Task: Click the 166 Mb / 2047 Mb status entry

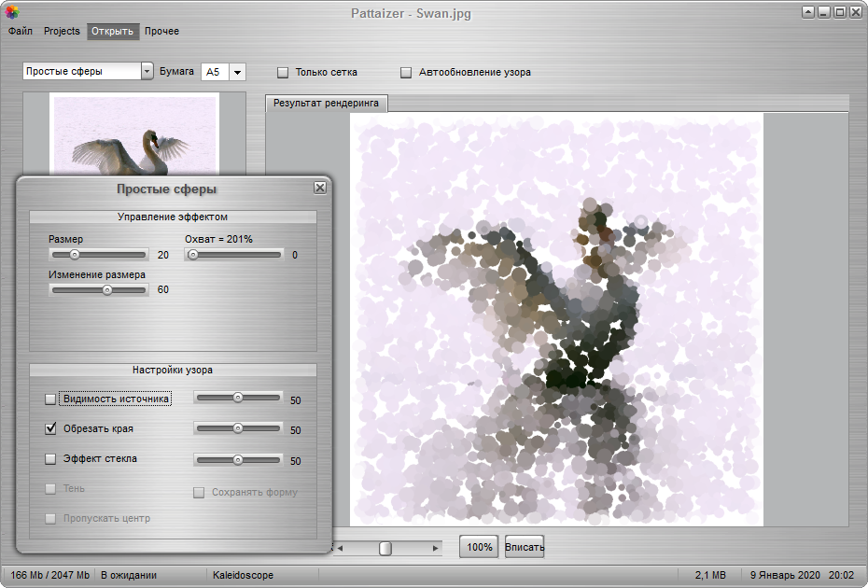Action: coord(49,575)
